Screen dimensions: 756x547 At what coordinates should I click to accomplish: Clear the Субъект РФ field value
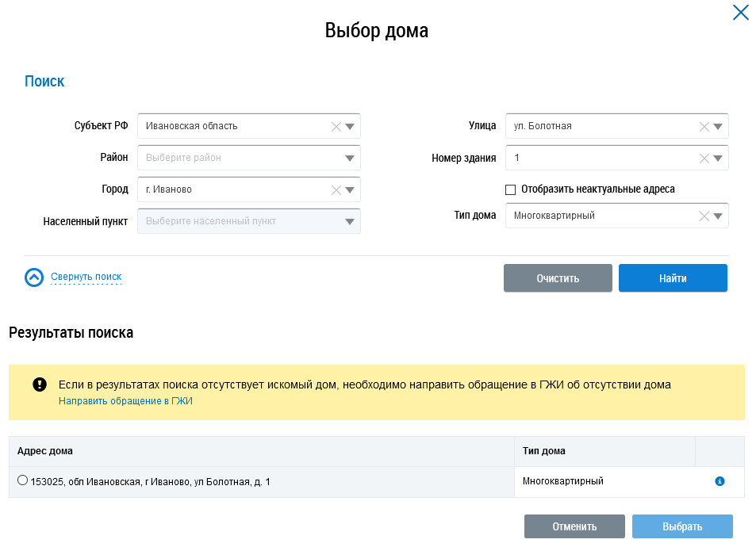point(336,126)
